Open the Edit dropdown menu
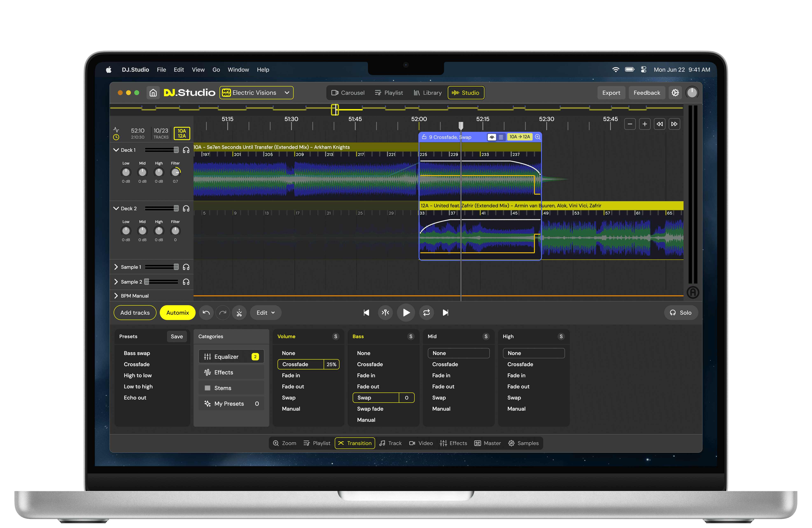812x528 pixels. 265,313
